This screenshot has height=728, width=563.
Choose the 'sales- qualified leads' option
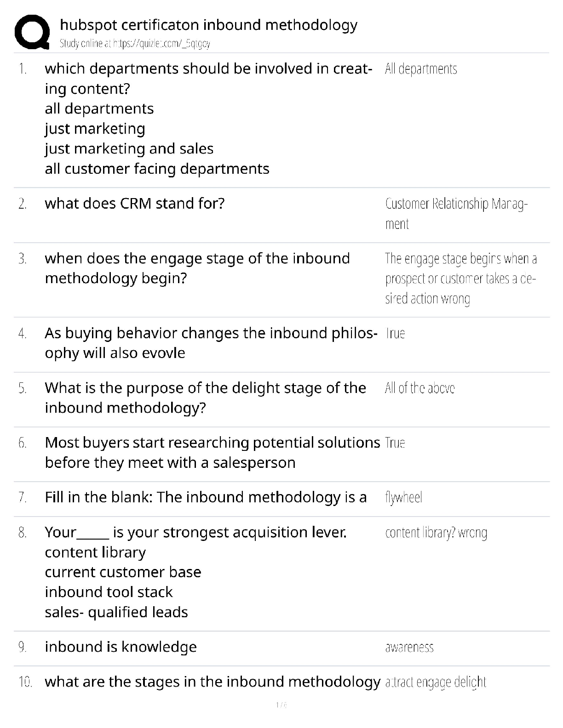point(116,613)
